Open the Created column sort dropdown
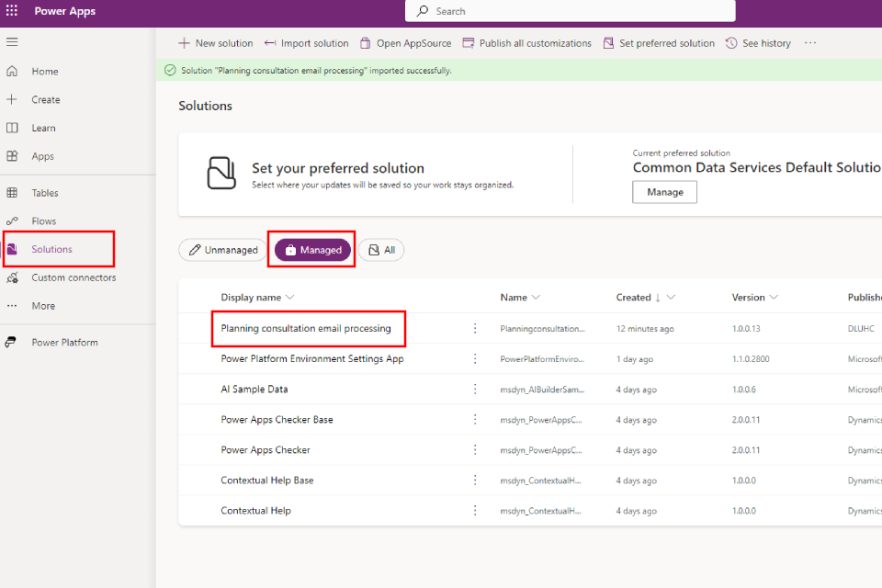882x588 pixels. pos(671,298)
